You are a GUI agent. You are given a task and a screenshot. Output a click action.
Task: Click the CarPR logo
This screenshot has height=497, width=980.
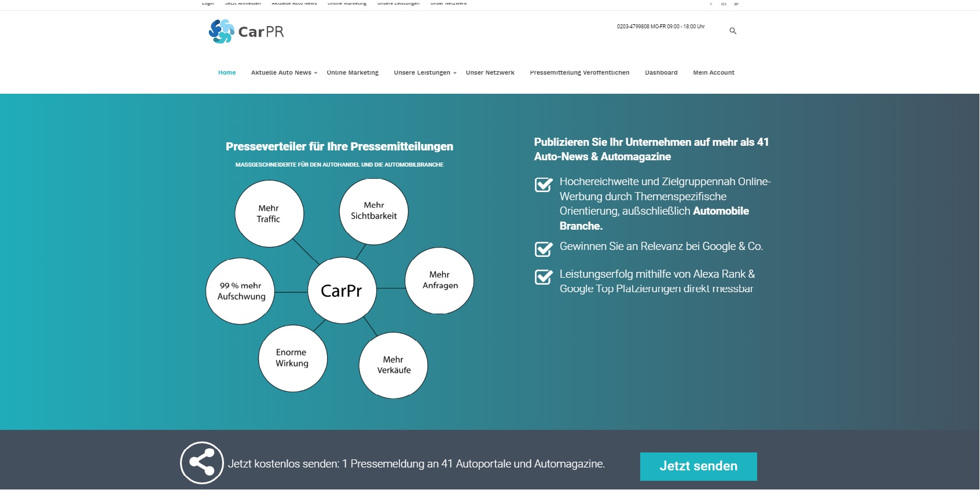pos(247,32)
